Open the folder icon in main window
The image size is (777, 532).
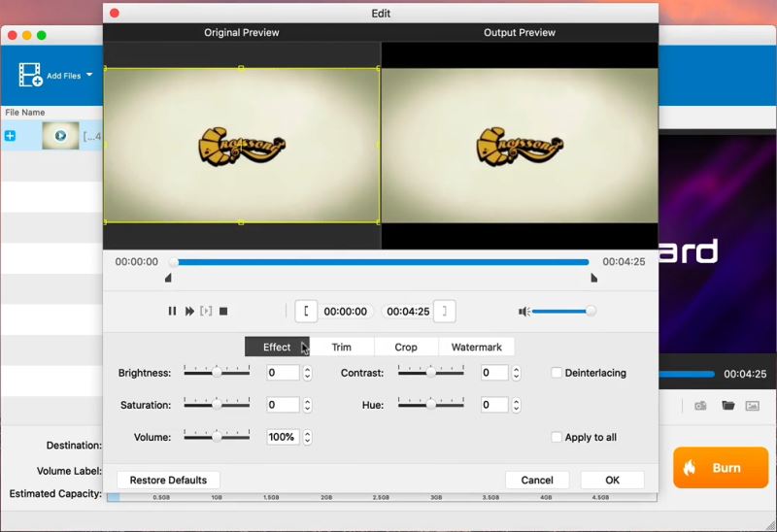pos(727,406)
